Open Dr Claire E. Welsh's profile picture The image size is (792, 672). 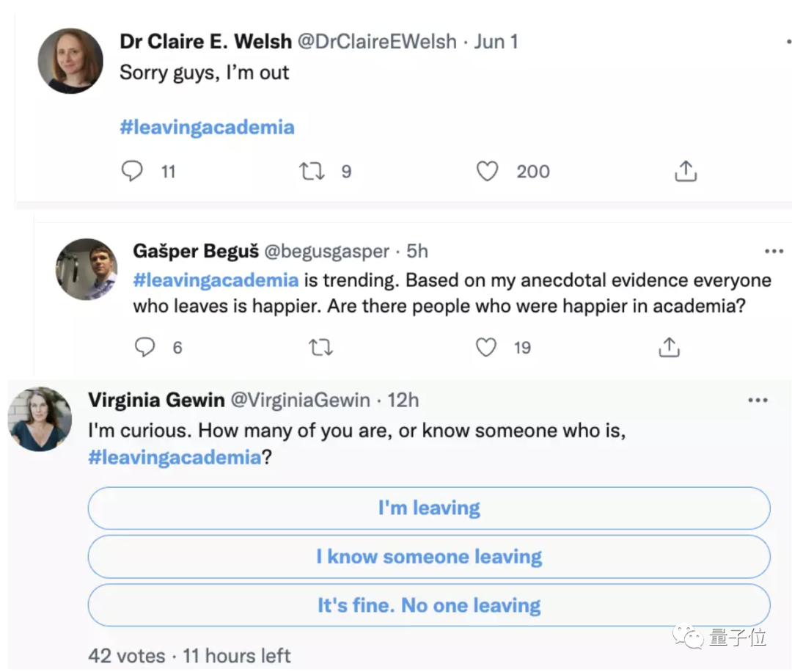70,61
